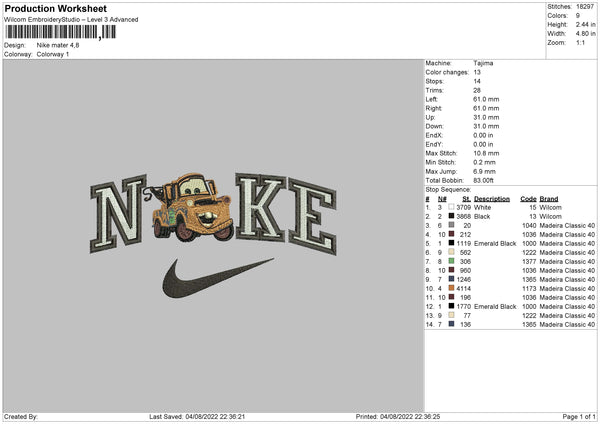Click the design name 'Nike mater 4,8'
The height and width of the screenshot is (424, 600).
(58, 45)
